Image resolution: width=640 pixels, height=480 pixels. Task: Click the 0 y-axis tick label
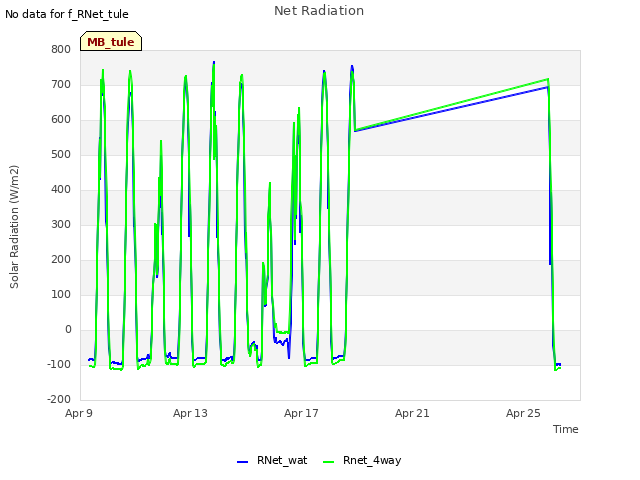(x=68, y=330)
